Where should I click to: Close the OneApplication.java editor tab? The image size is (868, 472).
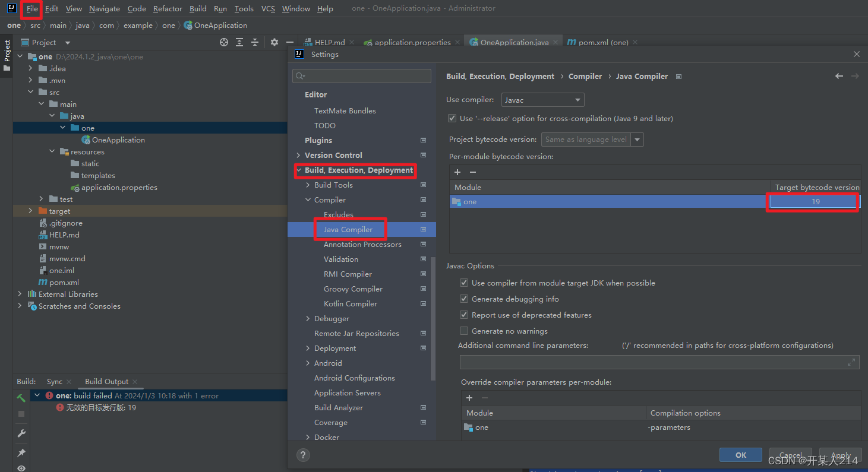[555, 43]
